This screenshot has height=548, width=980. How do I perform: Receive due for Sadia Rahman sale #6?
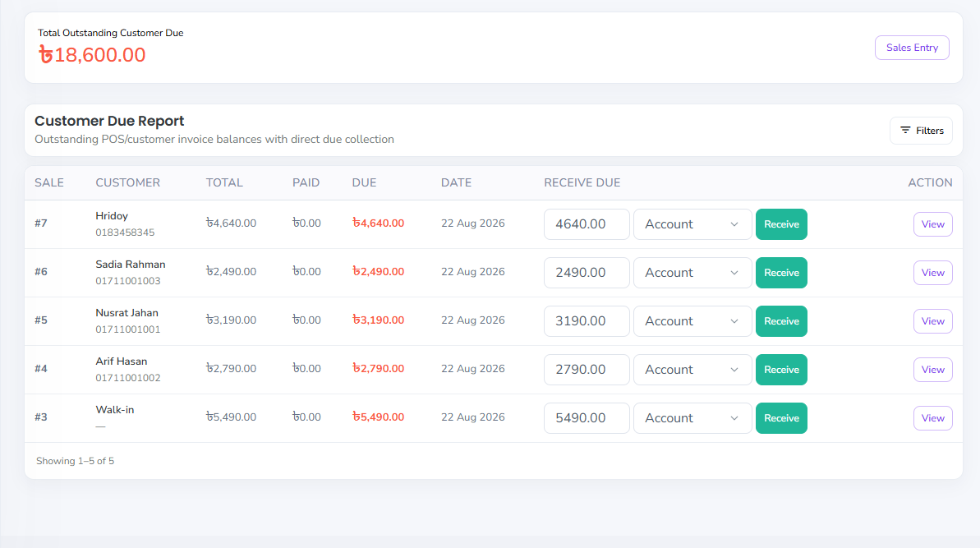(781, 273)
